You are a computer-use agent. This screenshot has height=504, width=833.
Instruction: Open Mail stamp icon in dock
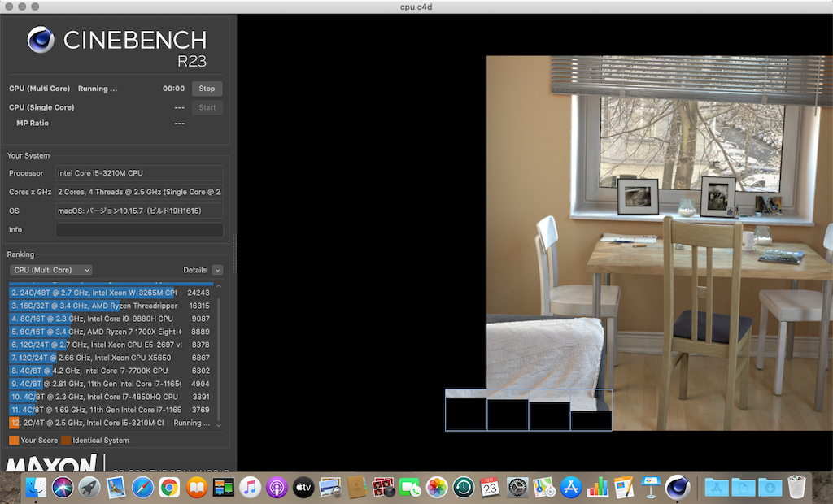coord(116,487)
